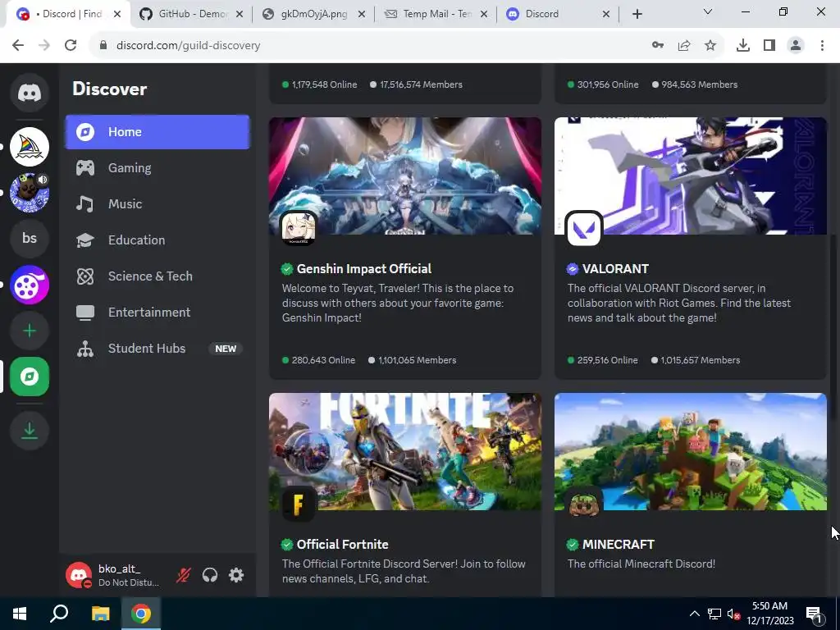Click the Fortnite 'F' server avatar
840x630 pixels.
[299, 504]
